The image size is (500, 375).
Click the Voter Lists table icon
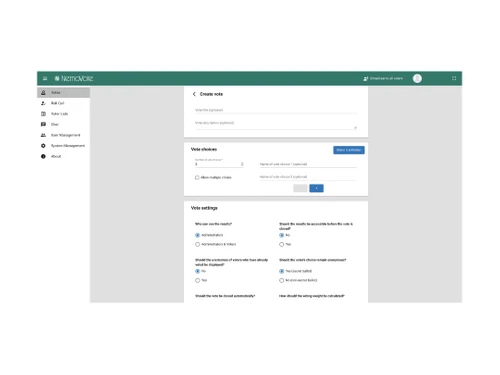point(43,114)
